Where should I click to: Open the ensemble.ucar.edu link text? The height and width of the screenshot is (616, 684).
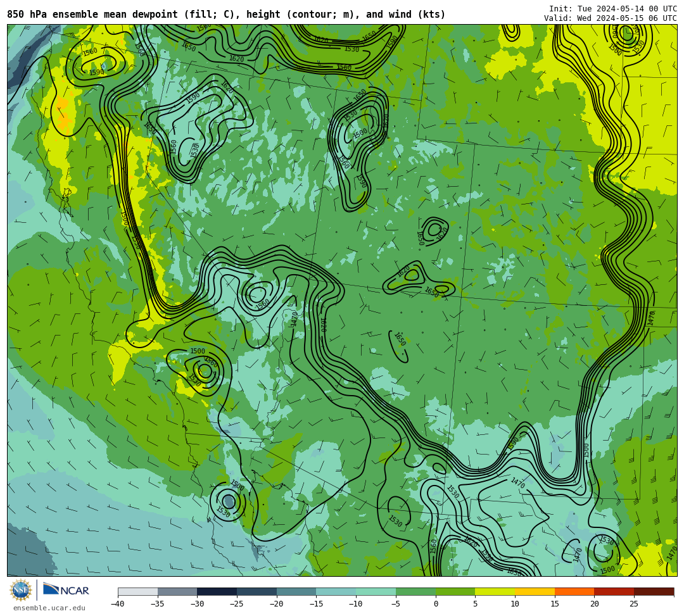pyautogui.click(x=49, y=608)
